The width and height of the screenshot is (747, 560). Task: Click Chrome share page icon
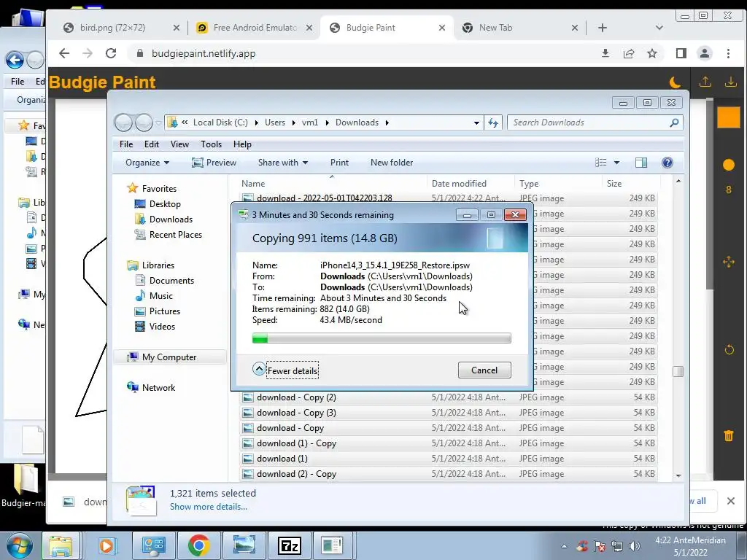(x=628, y=53)
